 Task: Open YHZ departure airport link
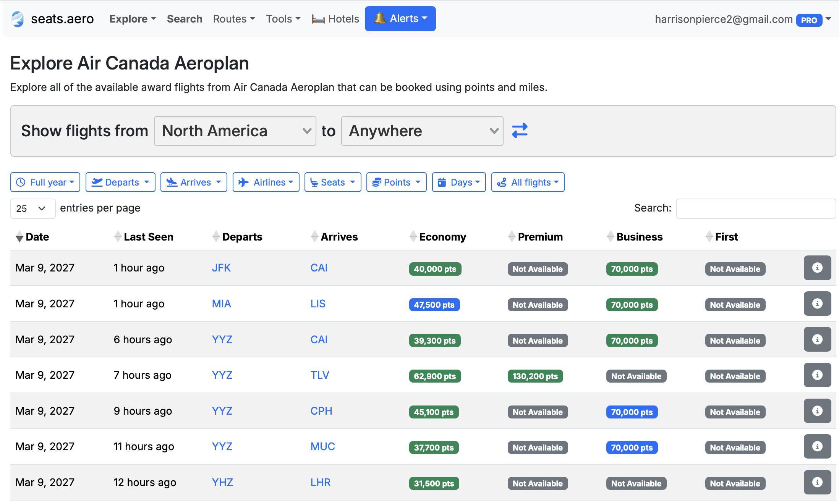coord(222,482)
